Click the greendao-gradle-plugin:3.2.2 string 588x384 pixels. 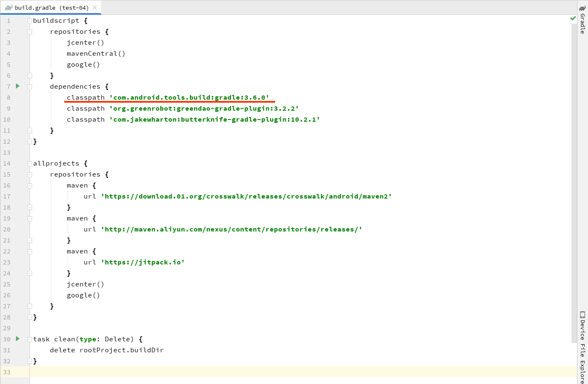pos(204,109)
